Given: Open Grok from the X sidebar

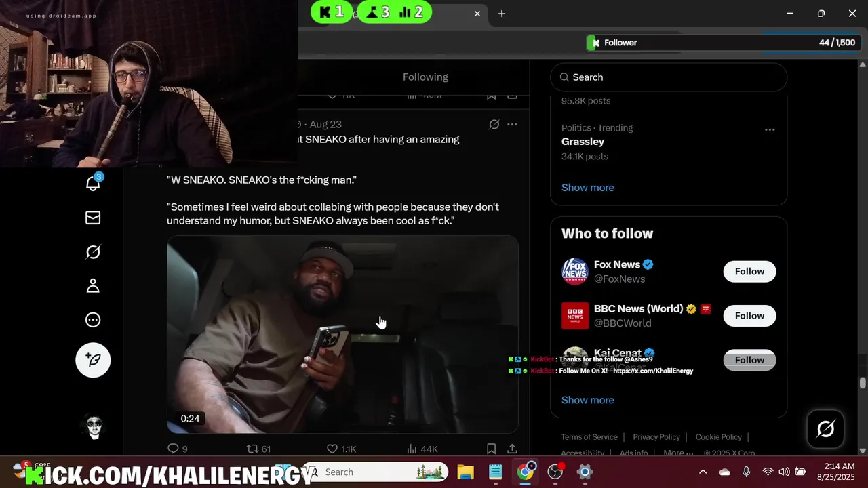Looking at the screenshot, I should [x=93, y=252].
